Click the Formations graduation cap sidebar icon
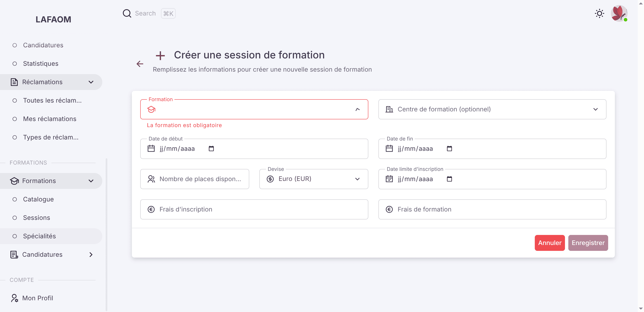The image size is (644, 312). coord(14,181)
